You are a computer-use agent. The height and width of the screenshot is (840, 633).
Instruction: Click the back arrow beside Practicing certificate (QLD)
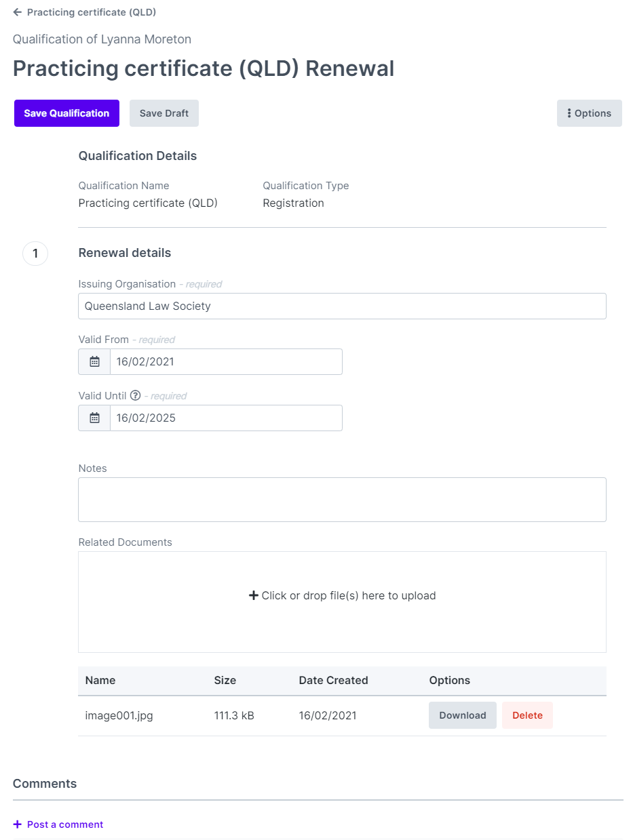tap(18, 12)
